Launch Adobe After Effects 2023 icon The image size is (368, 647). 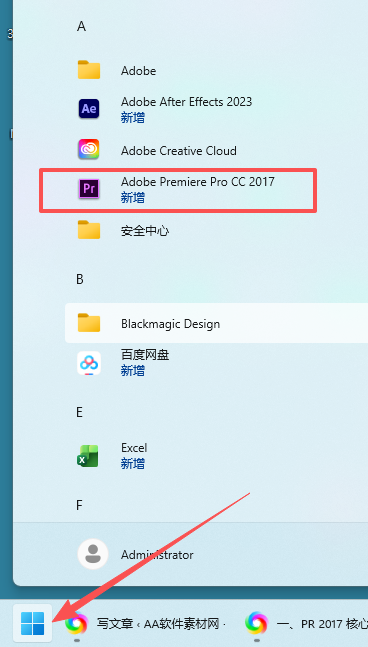tap(89, 109)
